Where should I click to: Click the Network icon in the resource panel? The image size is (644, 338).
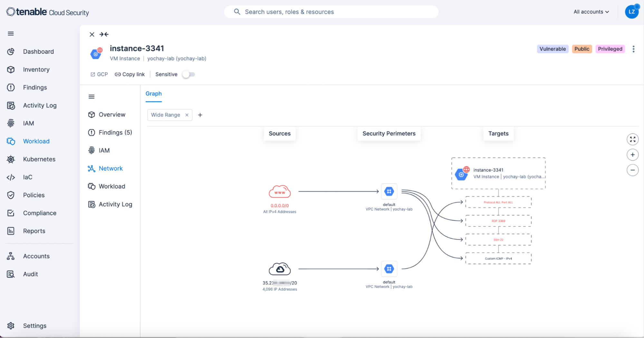[91, 168]
